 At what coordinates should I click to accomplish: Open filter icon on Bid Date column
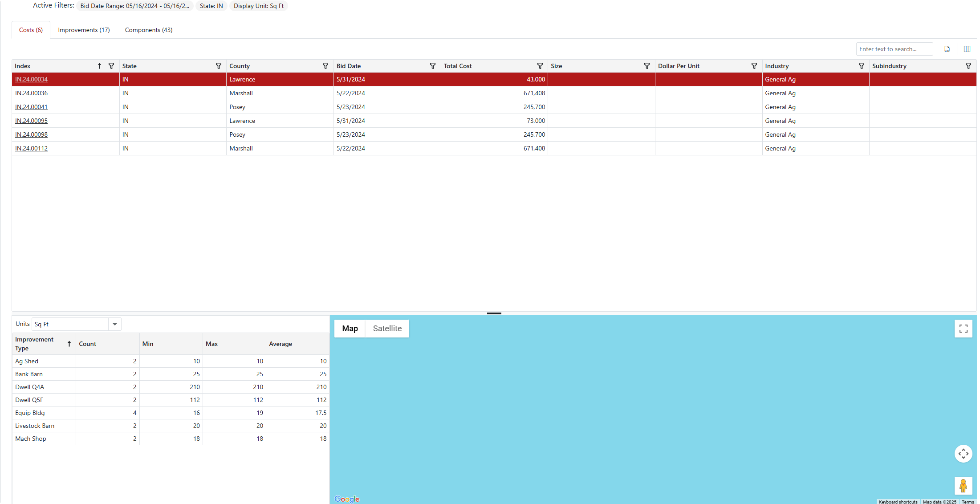pyautogui.click(x=433, y=66)
